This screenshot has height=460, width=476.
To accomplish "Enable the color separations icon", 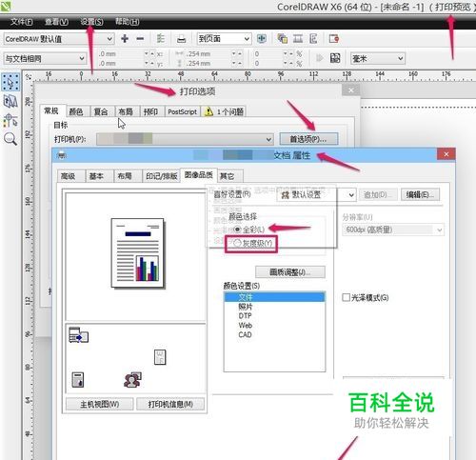I will [x=282, y=39].
